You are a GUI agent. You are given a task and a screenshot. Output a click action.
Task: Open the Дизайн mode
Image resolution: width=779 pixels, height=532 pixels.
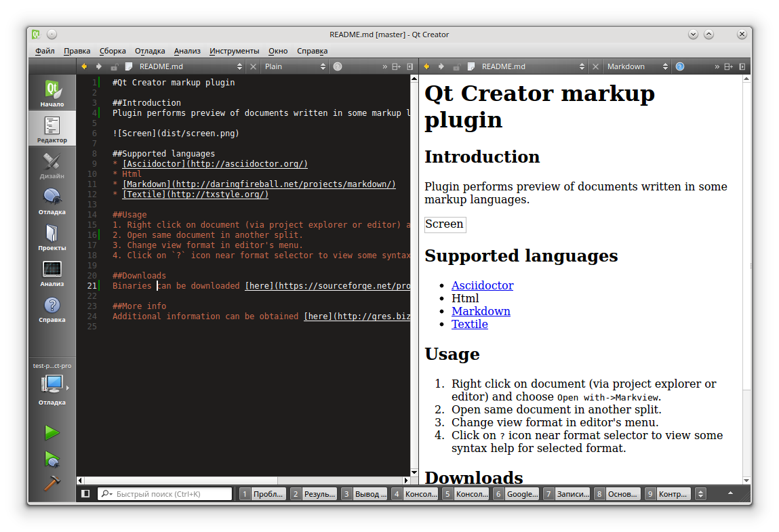[x=52, y=165]
